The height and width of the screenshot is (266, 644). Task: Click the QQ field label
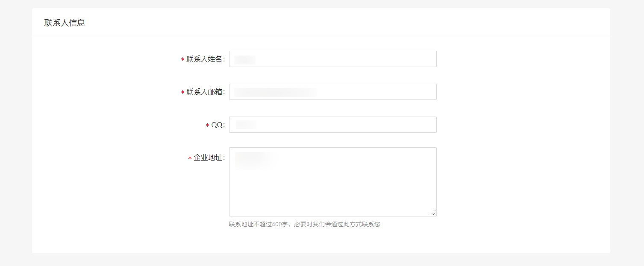pyautogui.click(x=218, y=125)
